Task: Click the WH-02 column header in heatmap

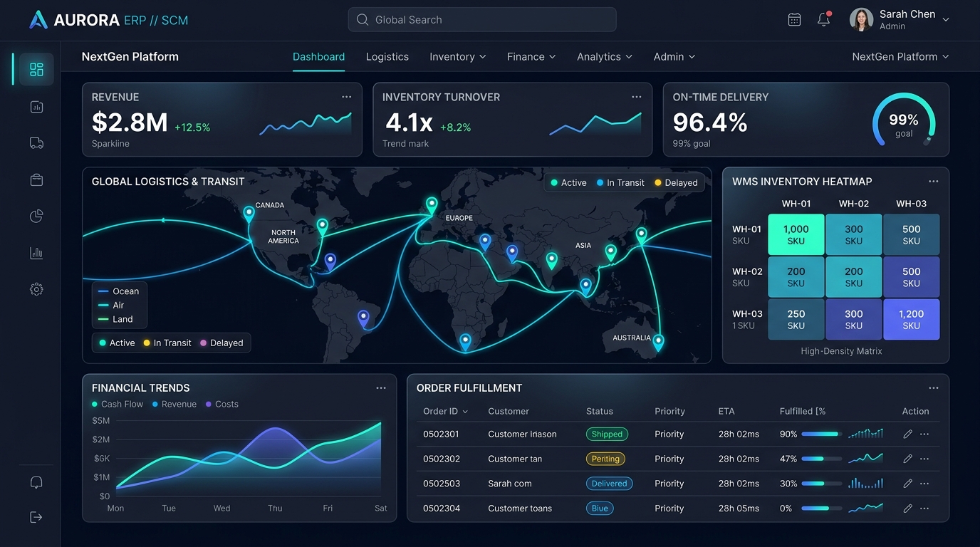Action: pos(854,204)
